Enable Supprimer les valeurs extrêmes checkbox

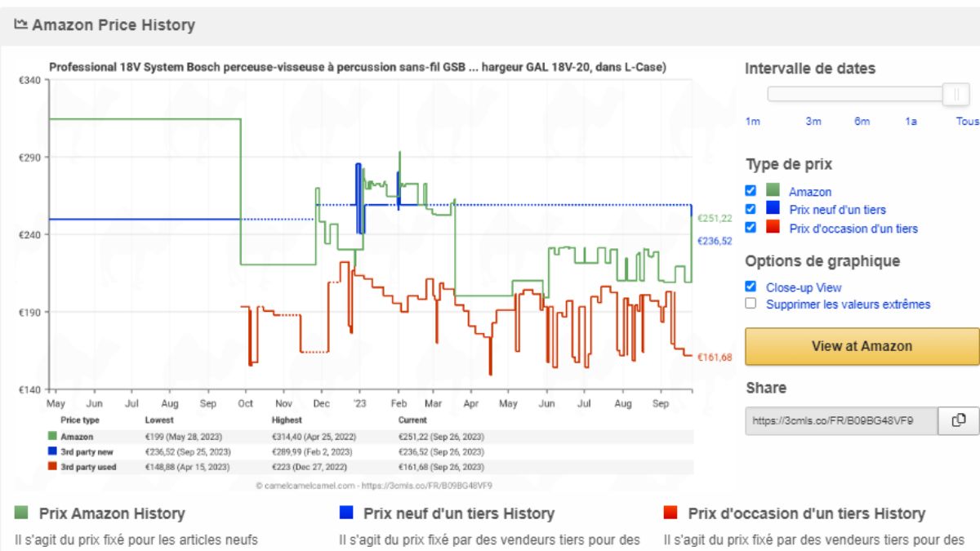751,304
